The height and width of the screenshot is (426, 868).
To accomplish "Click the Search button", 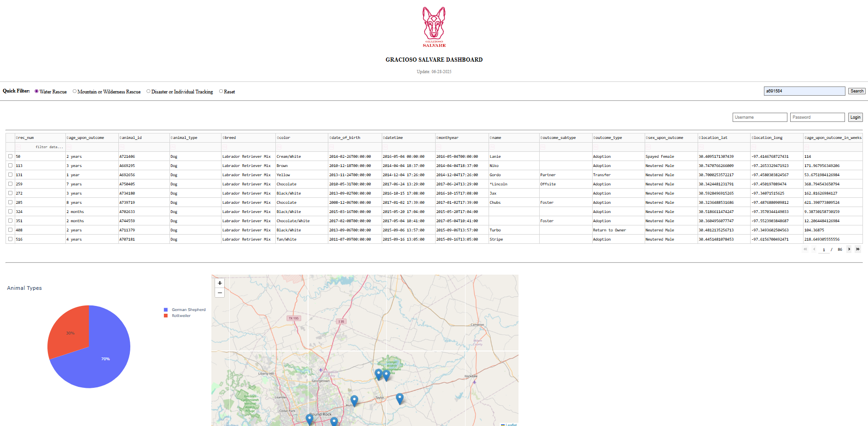I will coord(857,91).
